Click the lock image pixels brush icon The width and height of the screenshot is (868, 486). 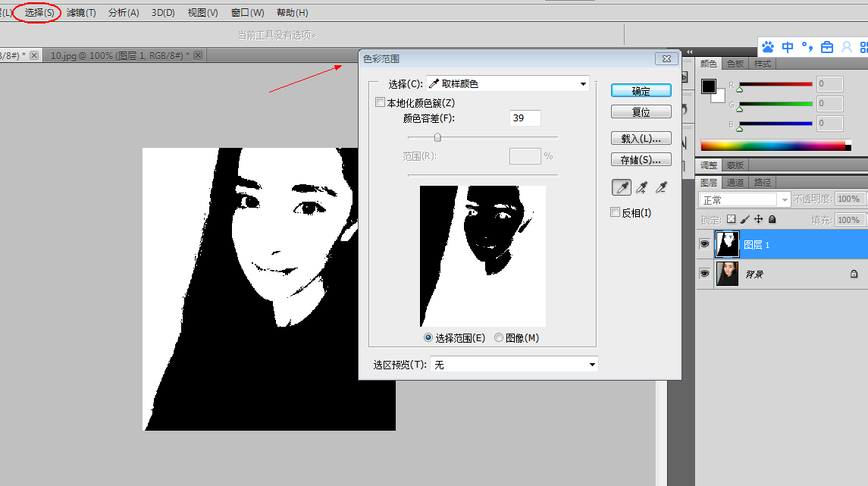click(x=744, y=219)
